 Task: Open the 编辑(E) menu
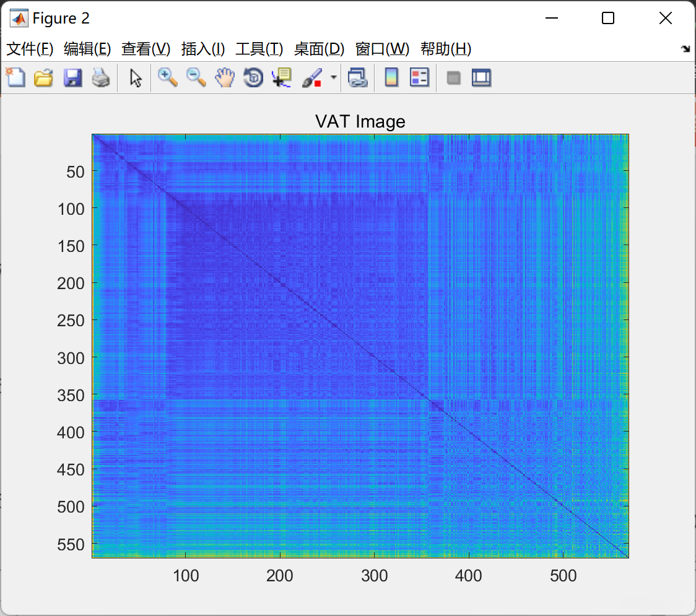[87, 49]
